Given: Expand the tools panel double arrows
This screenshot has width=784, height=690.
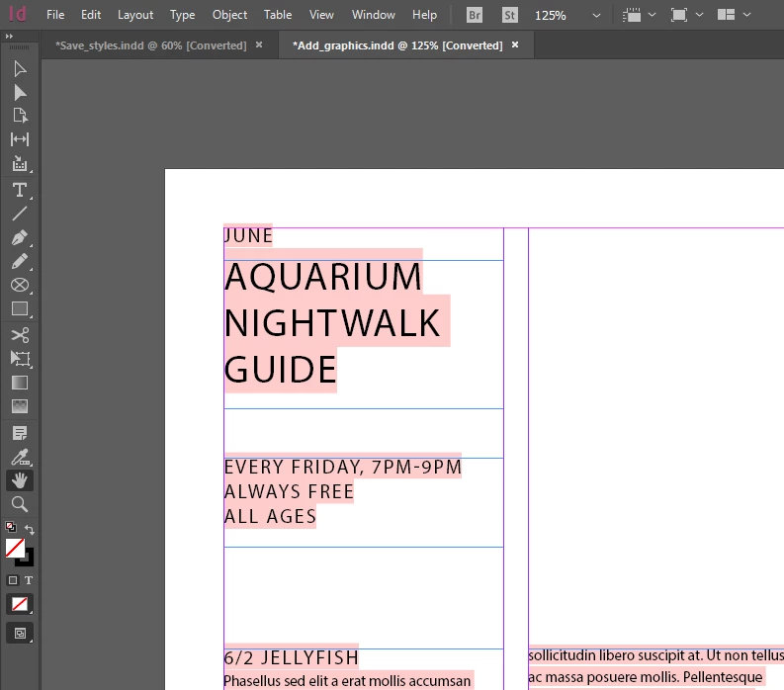Looking at the screenshot, I should (9, 36).
